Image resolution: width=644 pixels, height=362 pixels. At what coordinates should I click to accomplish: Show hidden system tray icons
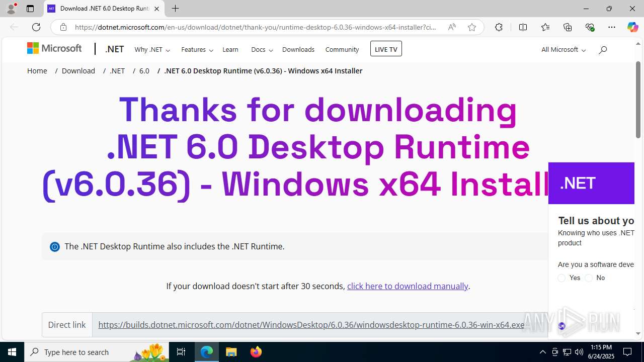[x=542, y=352]
